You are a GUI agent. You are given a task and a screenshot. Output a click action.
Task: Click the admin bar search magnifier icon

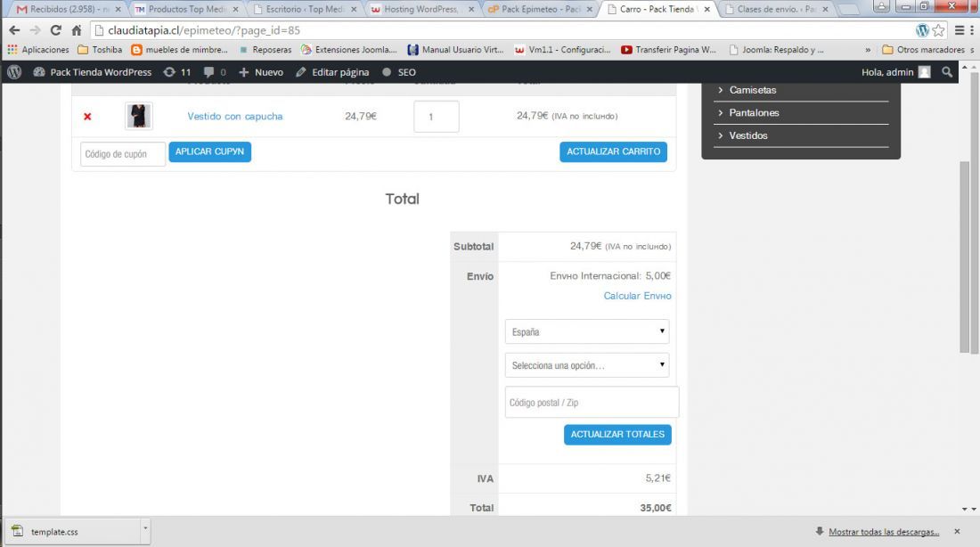click(947, 72)
